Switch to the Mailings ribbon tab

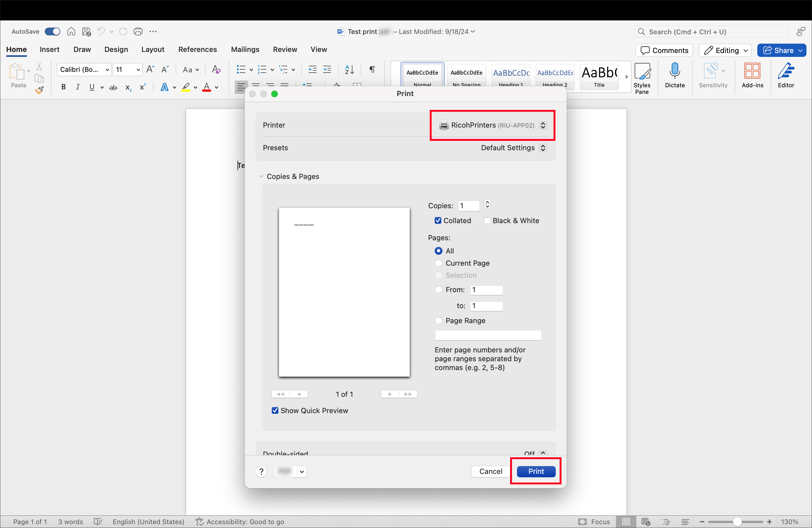coord(245,49)
